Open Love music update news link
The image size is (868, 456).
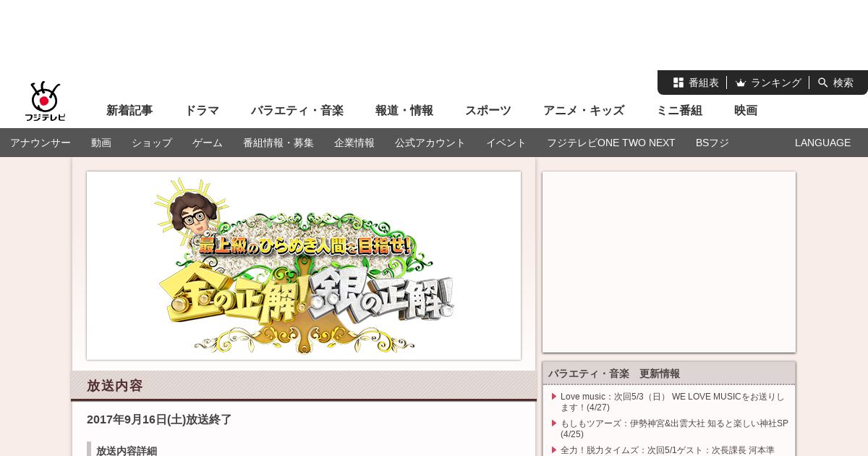[673, 402]
